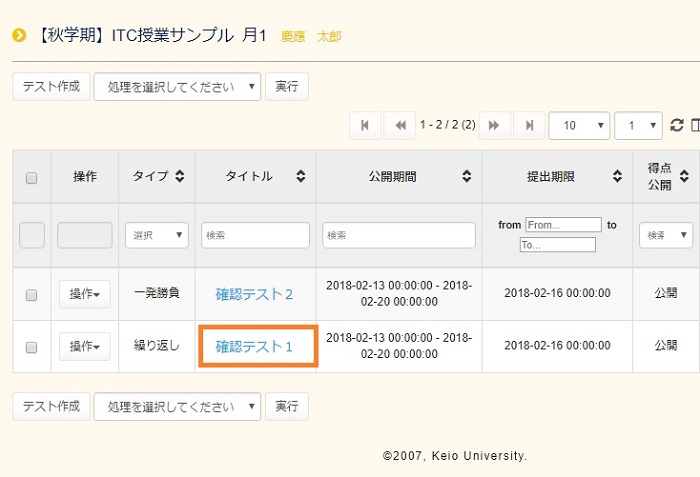Go to previous page of results
Image resolution: width=700 pixels, height=477 pixels.
(400, 125)
